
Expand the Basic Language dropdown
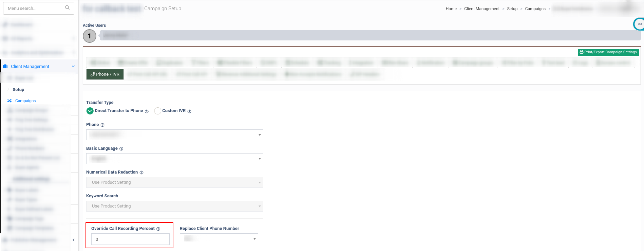[174, 159]
